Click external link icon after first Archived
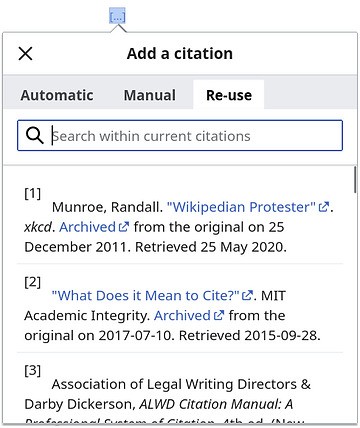The width and height of the screenshot is (360, 428). point(124,227)
